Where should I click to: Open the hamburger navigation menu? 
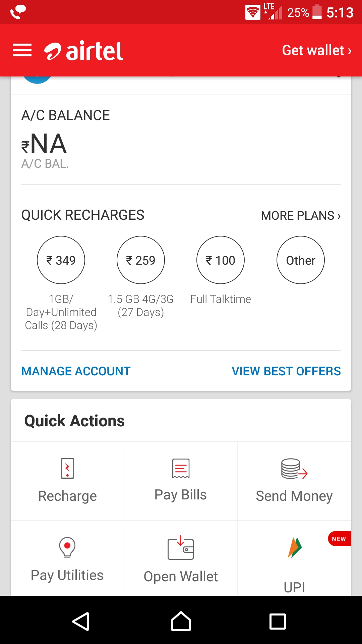(x=22, y=50)
